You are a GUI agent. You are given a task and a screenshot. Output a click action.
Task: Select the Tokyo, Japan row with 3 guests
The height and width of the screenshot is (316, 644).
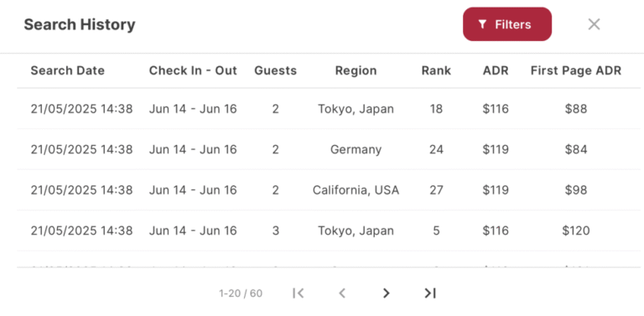[329, 231]
